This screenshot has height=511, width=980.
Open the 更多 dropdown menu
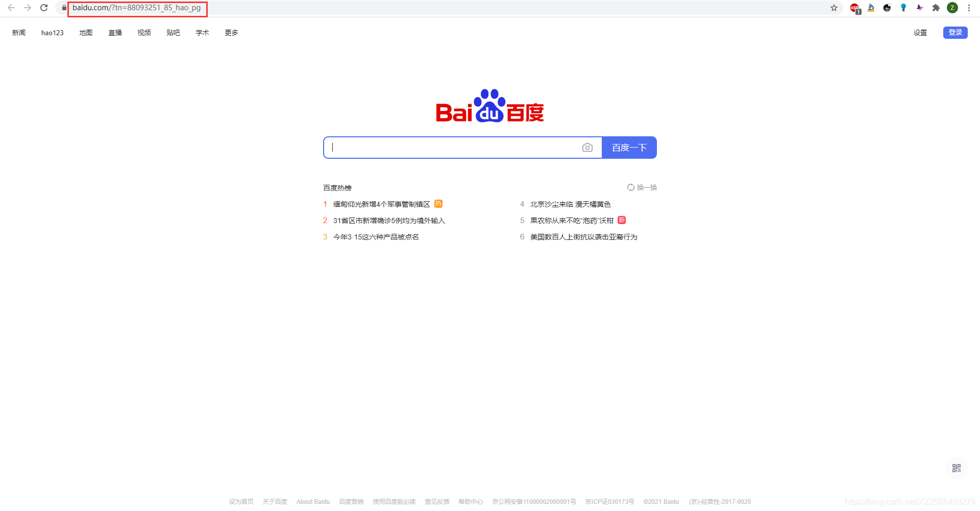tap(231, 32)
